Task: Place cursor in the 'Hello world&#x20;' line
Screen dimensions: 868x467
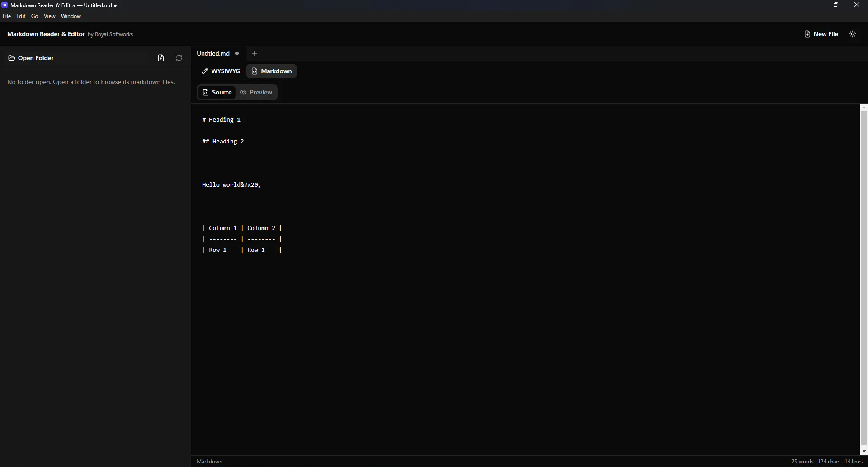Action: (231, 185)
